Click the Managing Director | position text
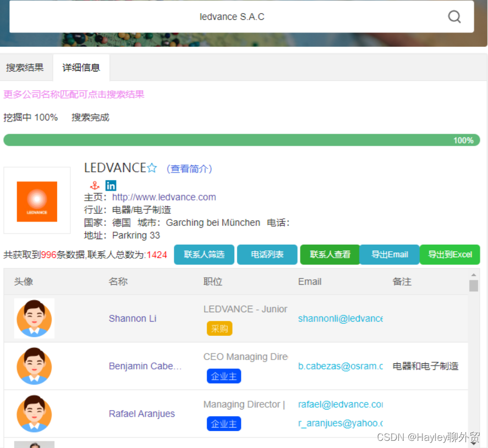Image resolution: width=488 pixels, height=448 pixels. (244, 404)
